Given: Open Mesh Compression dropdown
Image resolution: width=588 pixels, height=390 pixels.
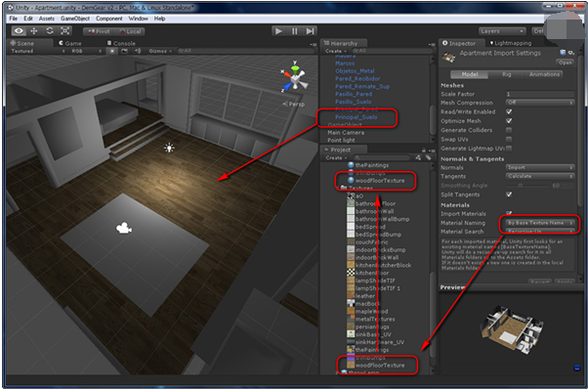Looking at the screenshot, I should [x=540, y=103].
